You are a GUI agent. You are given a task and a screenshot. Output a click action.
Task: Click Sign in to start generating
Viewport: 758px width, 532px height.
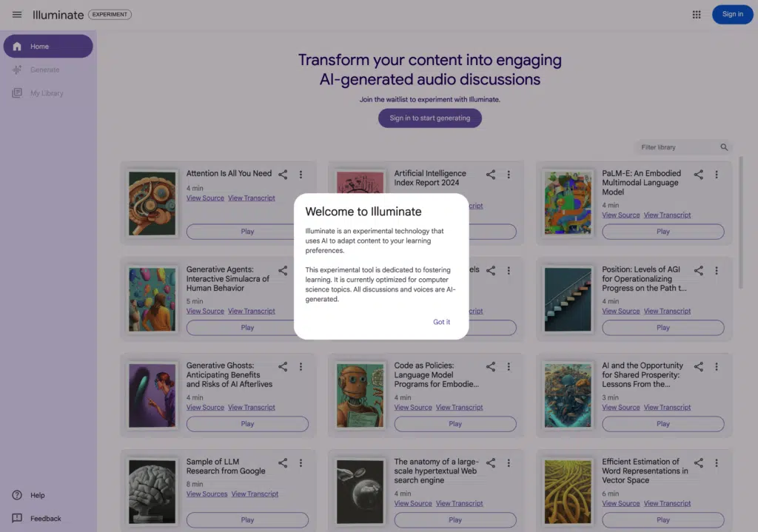click(x=430, y=118)
